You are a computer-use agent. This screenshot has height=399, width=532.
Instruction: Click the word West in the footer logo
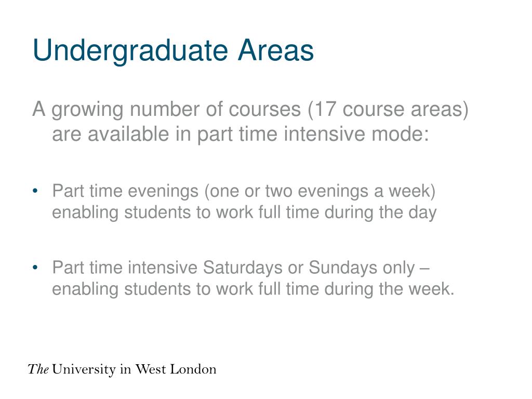tap(150, 369)
